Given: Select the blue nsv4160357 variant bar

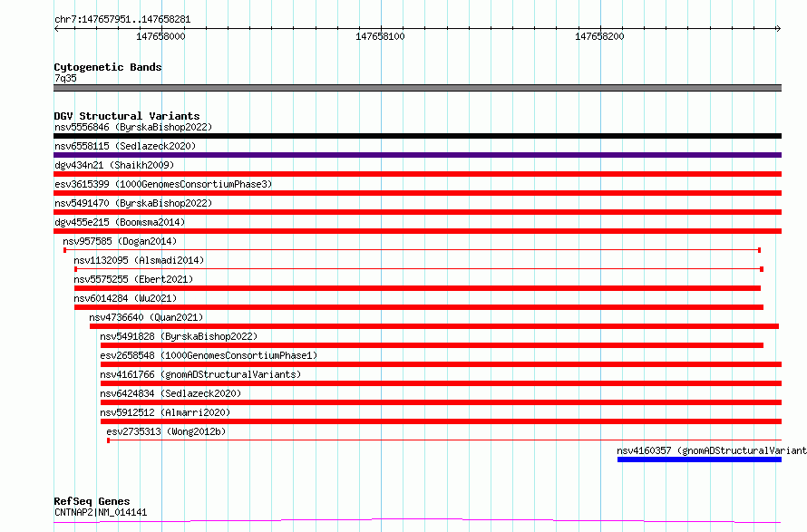Looking at the screenshot, I should 699,459.
